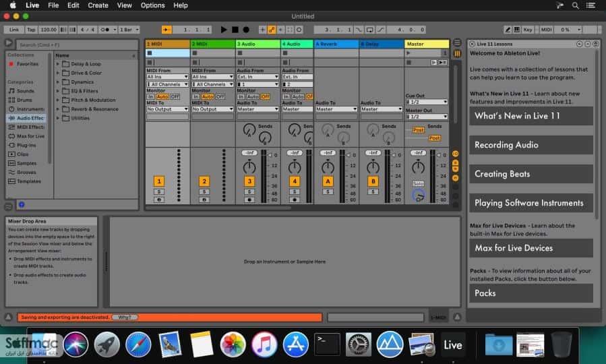Arm track 3 Audio for recording
Image resolution: width=606 pixels, height=364 pixels.
tap(249, 200)
